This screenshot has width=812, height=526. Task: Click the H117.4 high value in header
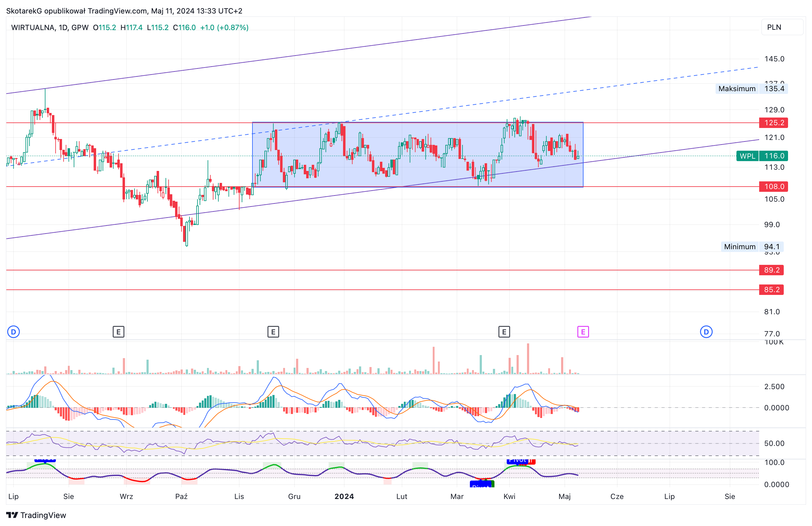point(131,27)
